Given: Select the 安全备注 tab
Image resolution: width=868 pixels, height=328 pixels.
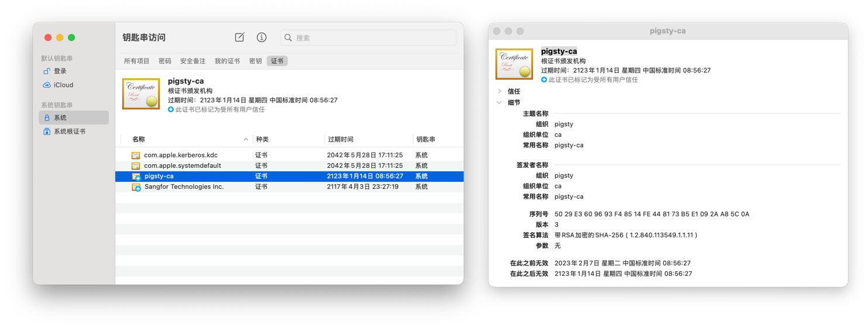Looking at the screenshot, I should tap(192, 61).
